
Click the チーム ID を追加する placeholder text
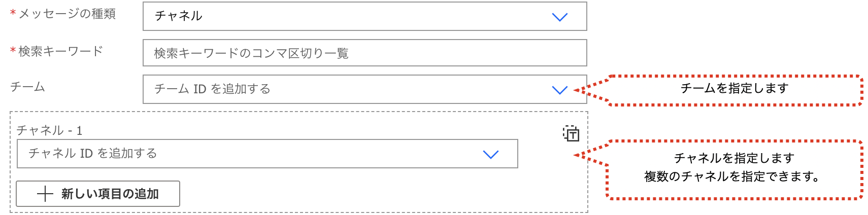click(x=212, y=89)
